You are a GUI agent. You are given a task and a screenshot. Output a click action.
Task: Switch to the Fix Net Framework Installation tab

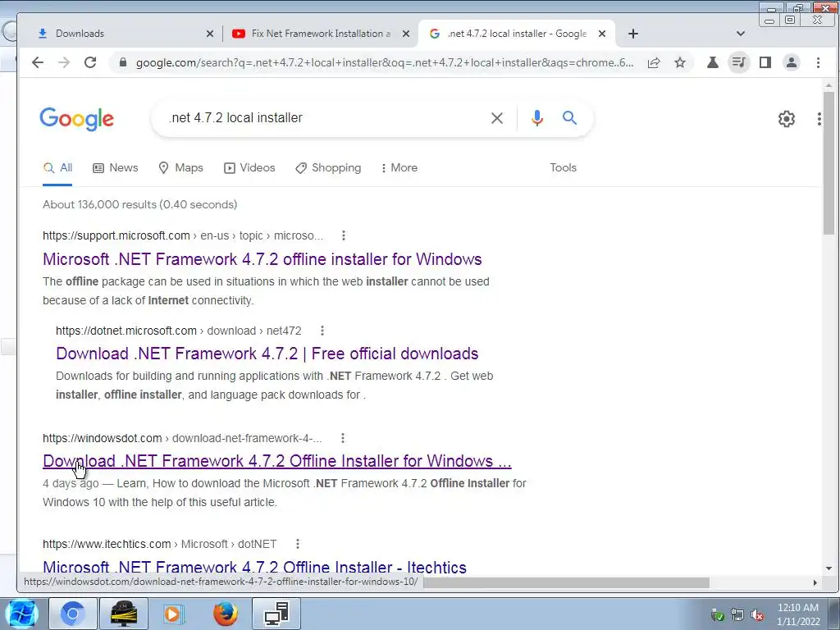tap(321, 34)
